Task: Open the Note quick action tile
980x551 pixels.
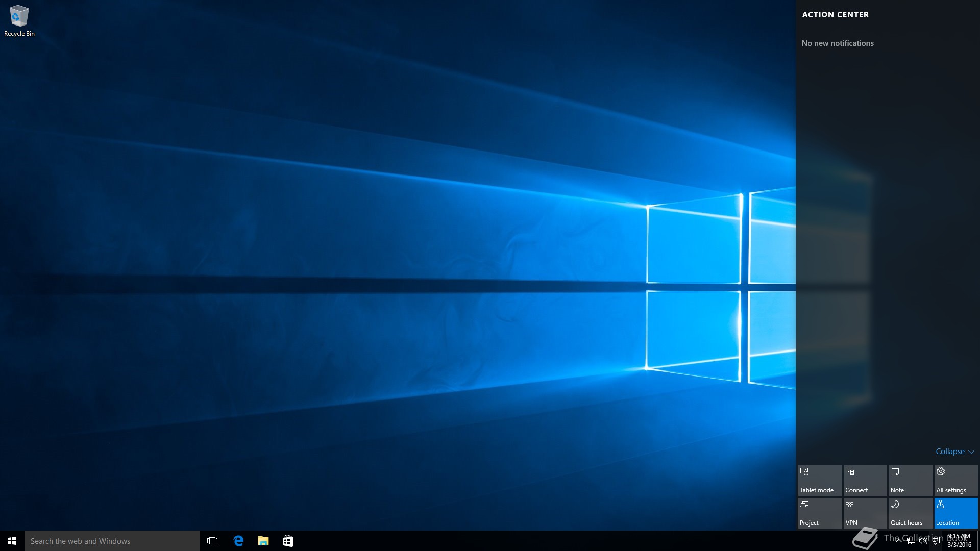Action: [x=911, y=480]
